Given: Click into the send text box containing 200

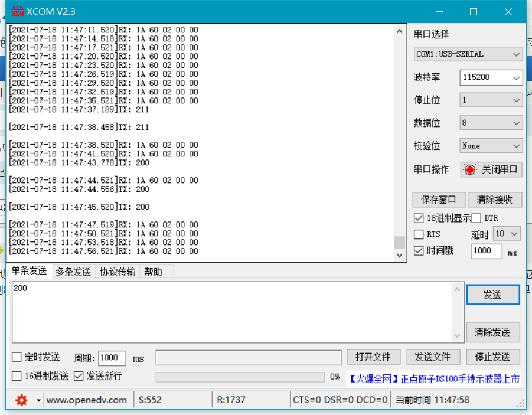Looking at the screenshot, I should 232,312.
